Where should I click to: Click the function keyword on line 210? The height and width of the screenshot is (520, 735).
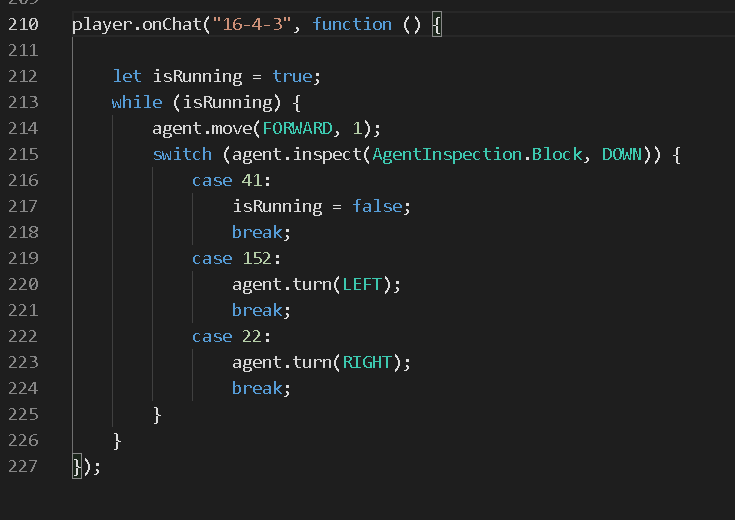[x=352, y=24]
